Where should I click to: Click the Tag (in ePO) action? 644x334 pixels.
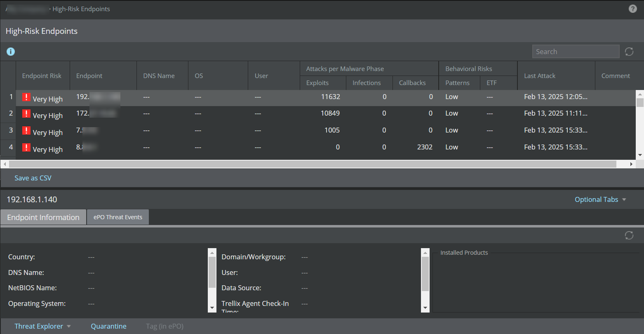tap(165, 326)
